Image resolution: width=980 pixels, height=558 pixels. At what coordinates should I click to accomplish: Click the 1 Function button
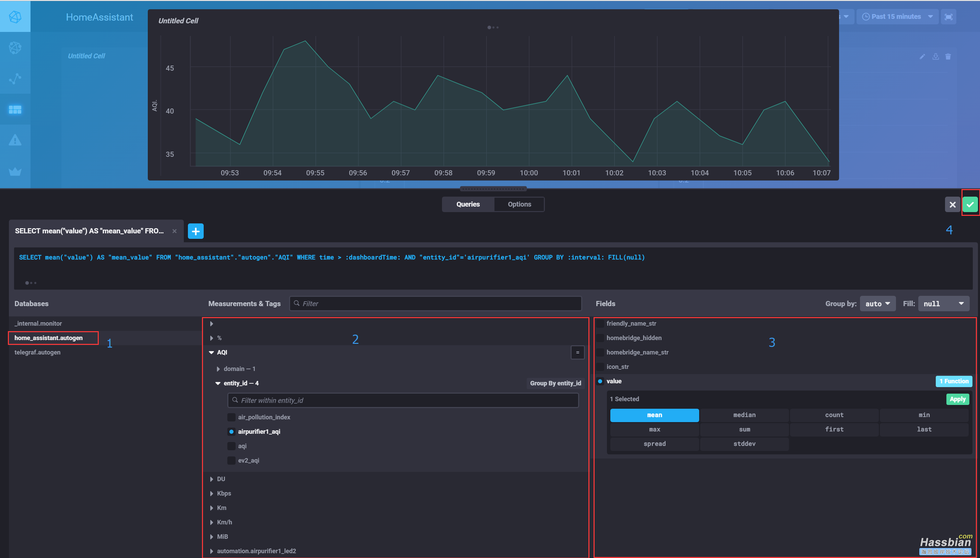click(954, 381)
